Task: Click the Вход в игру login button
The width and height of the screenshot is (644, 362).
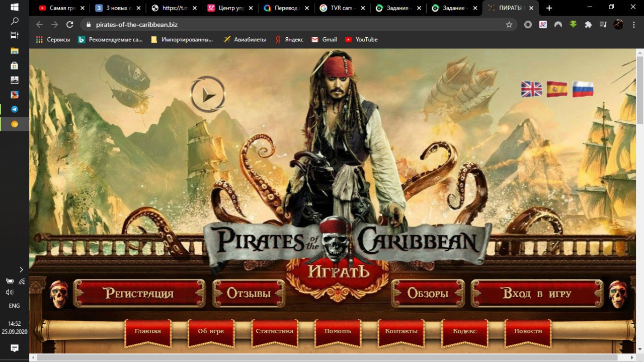Action: point(537,294)
